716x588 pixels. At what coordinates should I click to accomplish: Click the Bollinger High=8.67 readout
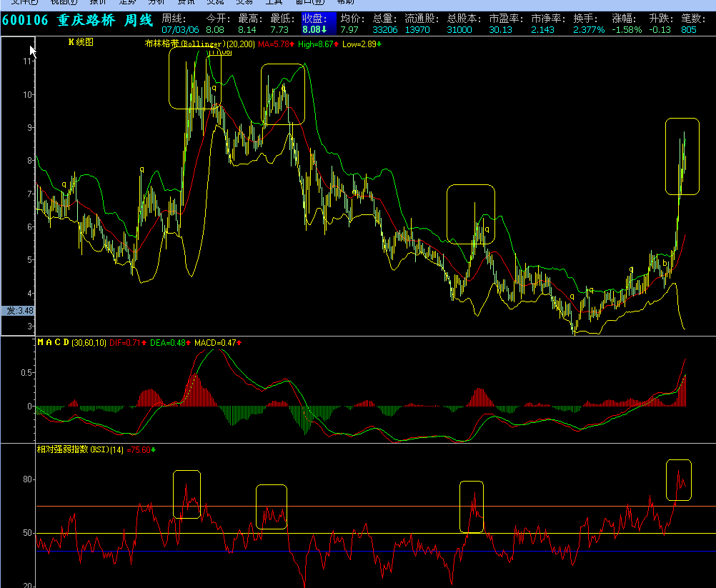(x=318, y=44)
